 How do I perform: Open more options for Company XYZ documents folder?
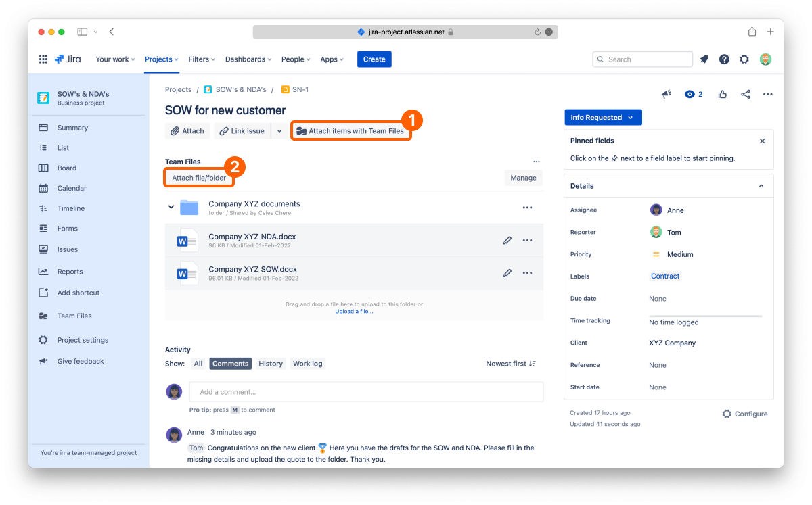click(x=528, y=208)
